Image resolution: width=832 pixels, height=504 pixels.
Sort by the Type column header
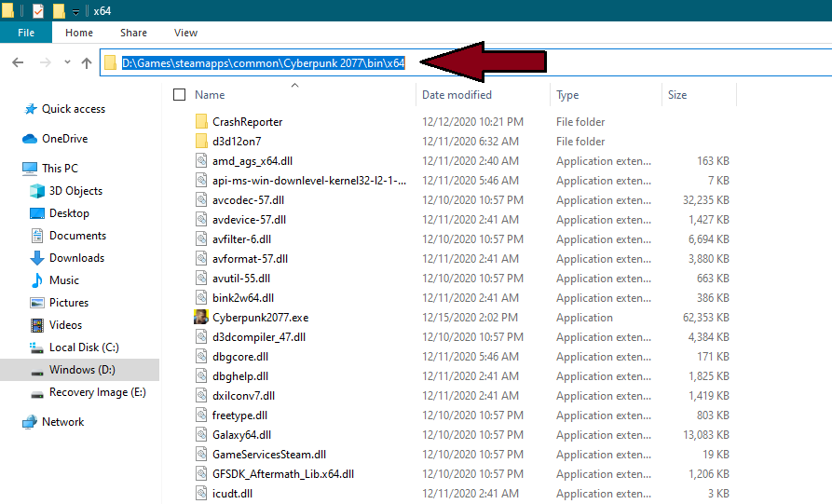(567, 94)
